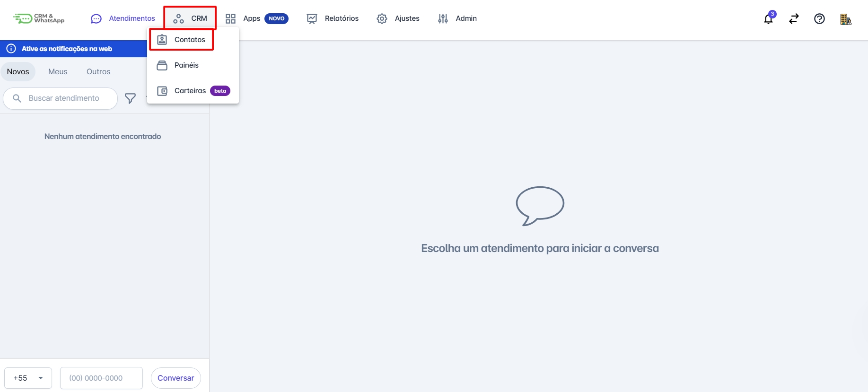Open Ajustes in the top navigation

(x=398, y=18)
